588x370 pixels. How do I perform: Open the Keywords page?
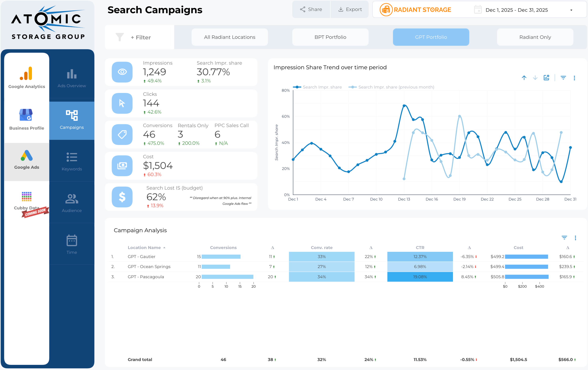click(x=71, y=161)
